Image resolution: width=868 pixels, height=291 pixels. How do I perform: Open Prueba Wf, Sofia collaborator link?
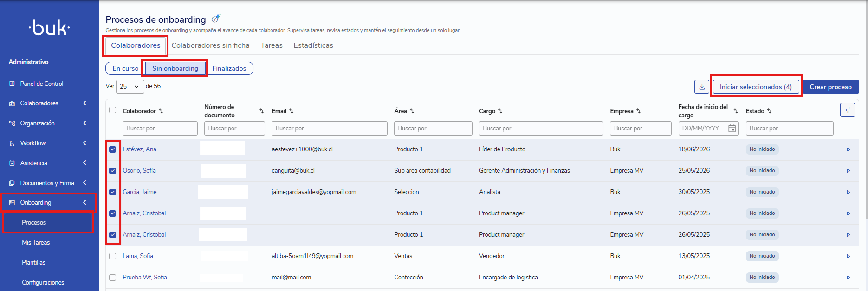tap(145, 278)
